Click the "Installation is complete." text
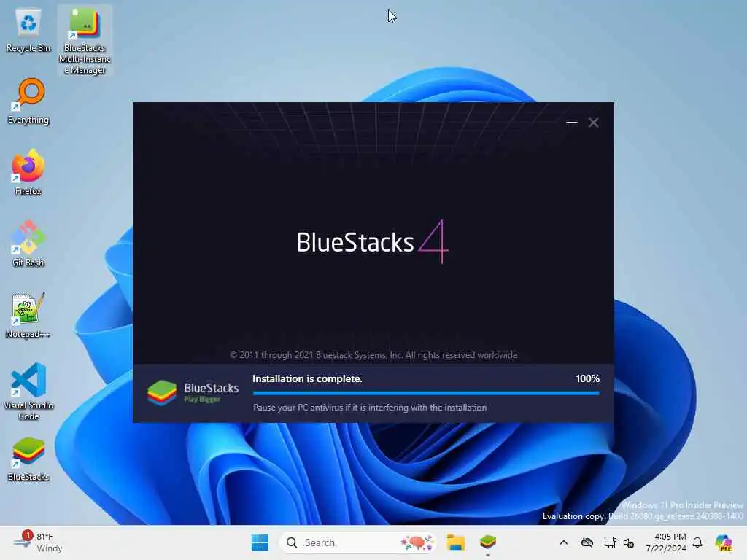The width and height of the screenshot is (747, 560). pos(307,378)
